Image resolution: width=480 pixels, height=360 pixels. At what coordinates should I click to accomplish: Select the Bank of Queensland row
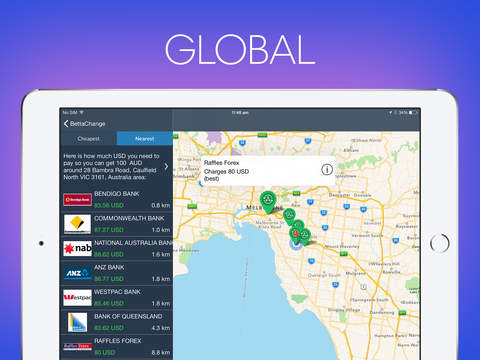[x=117, y=322]
